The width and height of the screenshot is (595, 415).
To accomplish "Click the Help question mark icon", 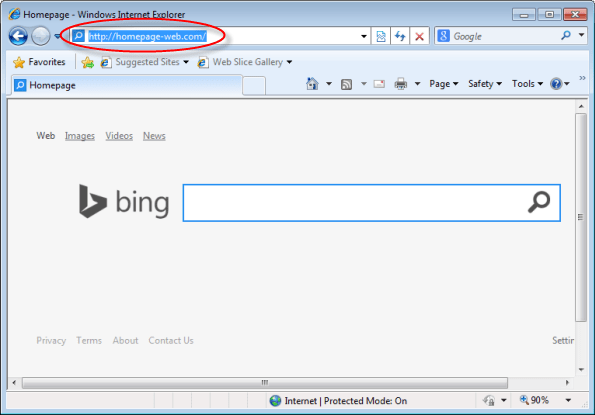I will (556, 84).
